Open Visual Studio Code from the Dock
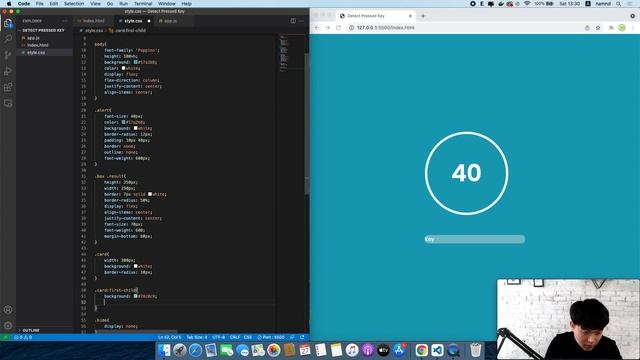 (x=437, y=350)
